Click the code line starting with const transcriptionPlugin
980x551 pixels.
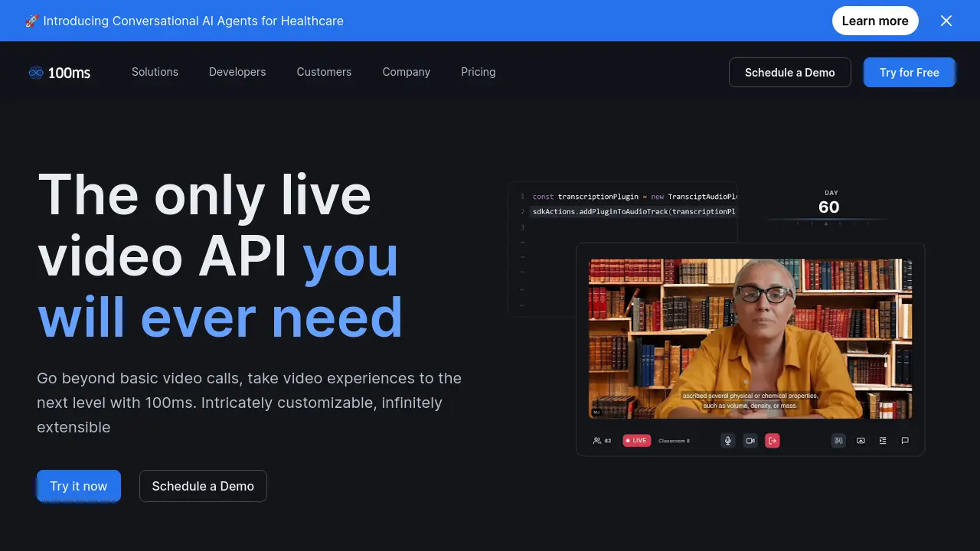click(x=635, y=197)
